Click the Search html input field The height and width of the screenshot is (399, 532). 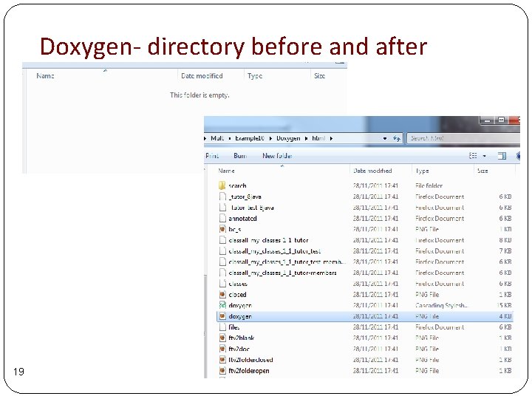pos(463,138)
